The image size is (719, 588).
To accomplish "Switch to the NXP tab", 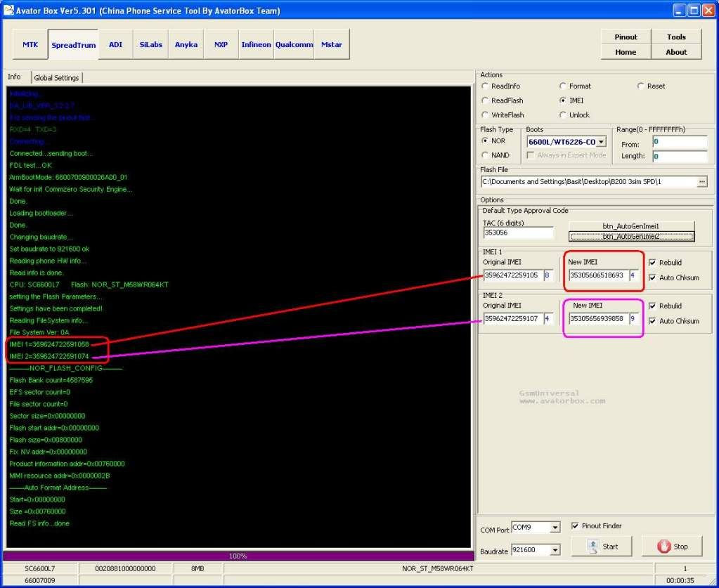I will (221, 44).
